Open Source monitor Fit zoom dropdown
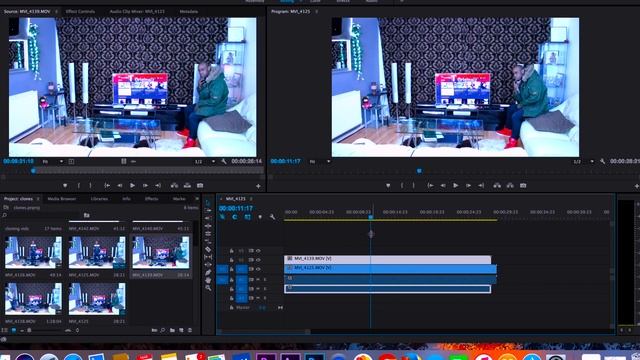The height and width of the screenshot is (360, 640). click(53, 162)
